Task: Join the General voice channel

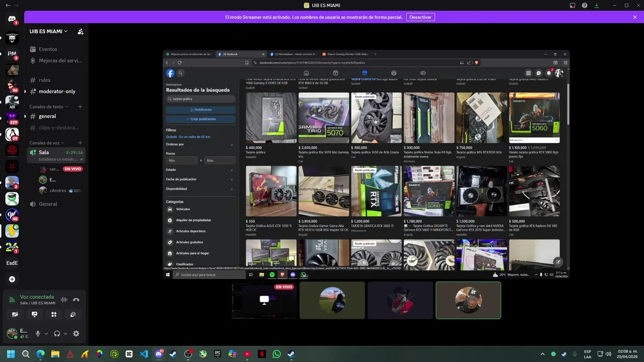Action: click(x=55, y=204)
